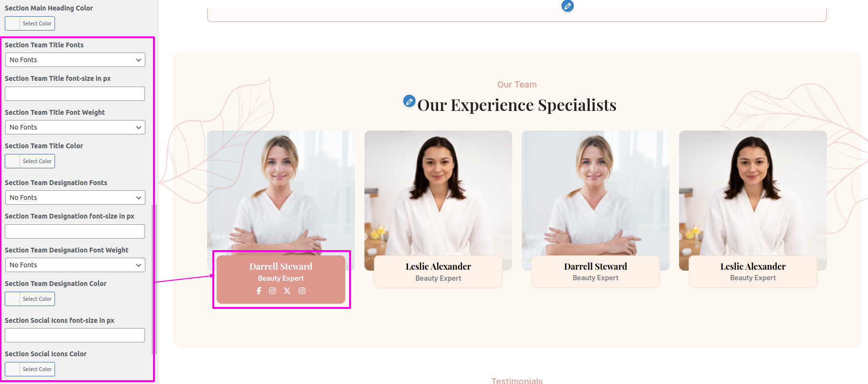Screen dimensions: 868x384
Task: Open Section Team Designation Font Weight dropdown
Action: click(x=75, y=265)
